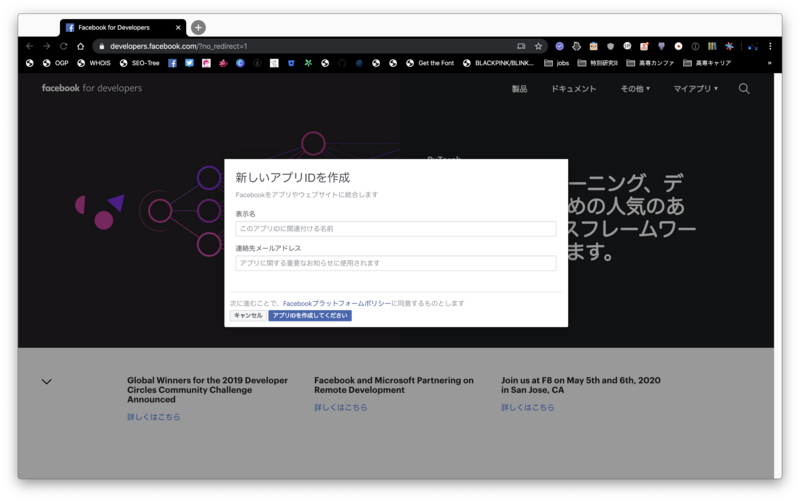The width and height of the screenshot is (800, 501).
Task: Open the マイアプリ dropdown menu
Action: coord(695,89)
